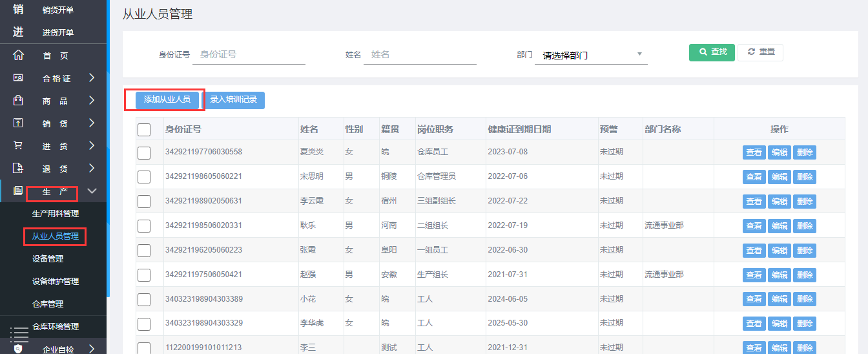Viewport: 868px width, 354px height.
Task: Click 删除 for 李云霞
Action: pyautogui.click(x=805, y=202)
